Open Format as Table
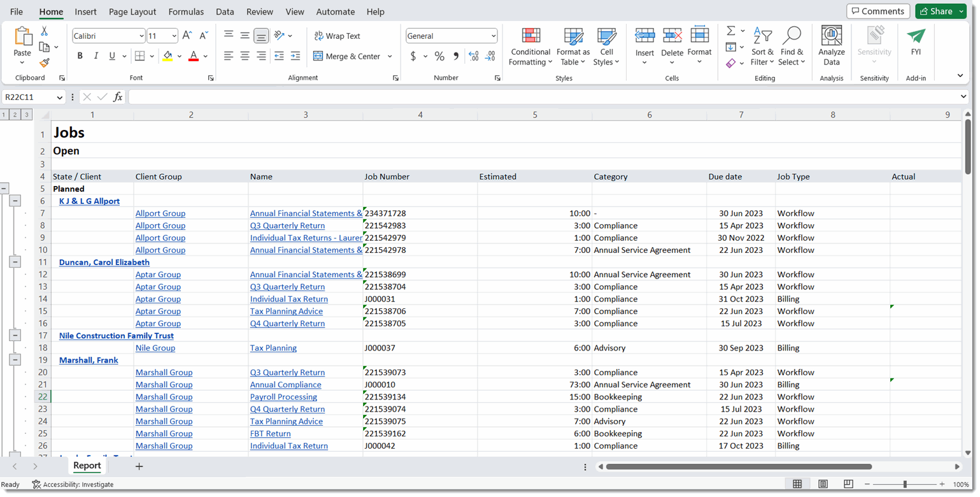This screenshot has height=497, width=980. click(573, 47)
